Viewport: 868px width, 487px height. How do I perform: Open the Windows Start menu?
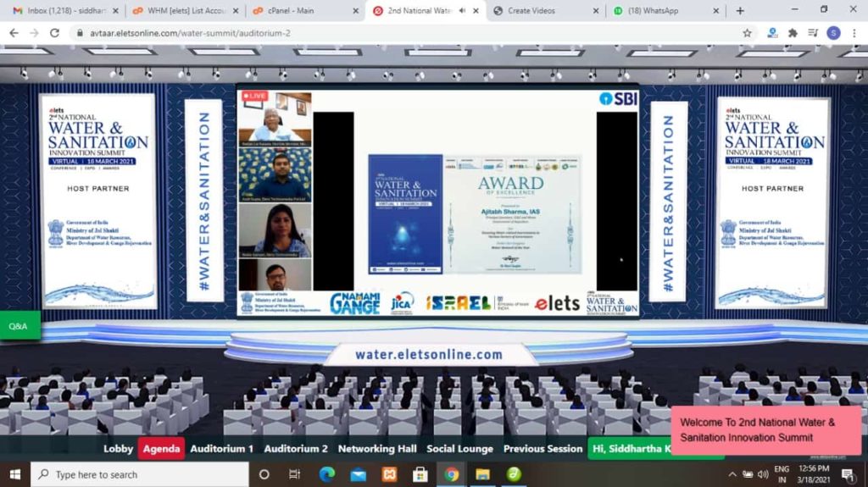15,474
